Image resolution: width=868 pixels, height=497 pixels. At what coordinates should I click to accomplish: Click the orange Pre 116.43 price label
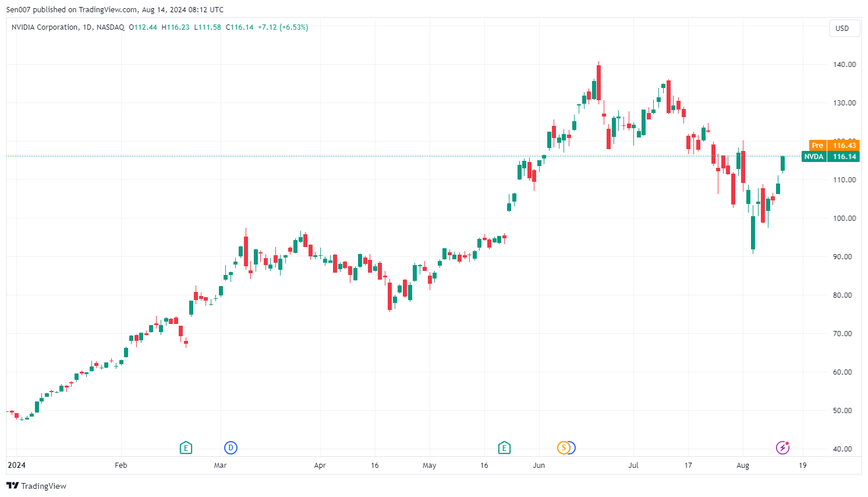834,145
